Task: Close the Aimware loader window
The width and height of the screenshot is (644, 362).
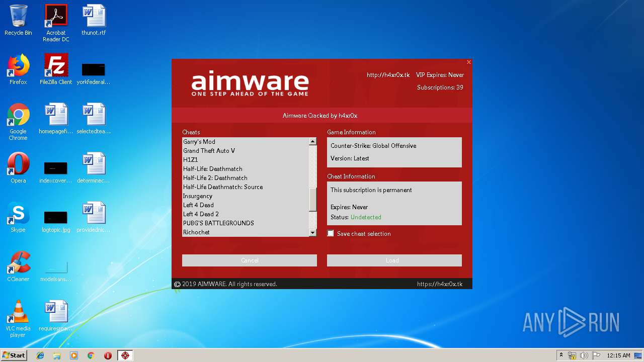Action: click(x=468, y=62)
